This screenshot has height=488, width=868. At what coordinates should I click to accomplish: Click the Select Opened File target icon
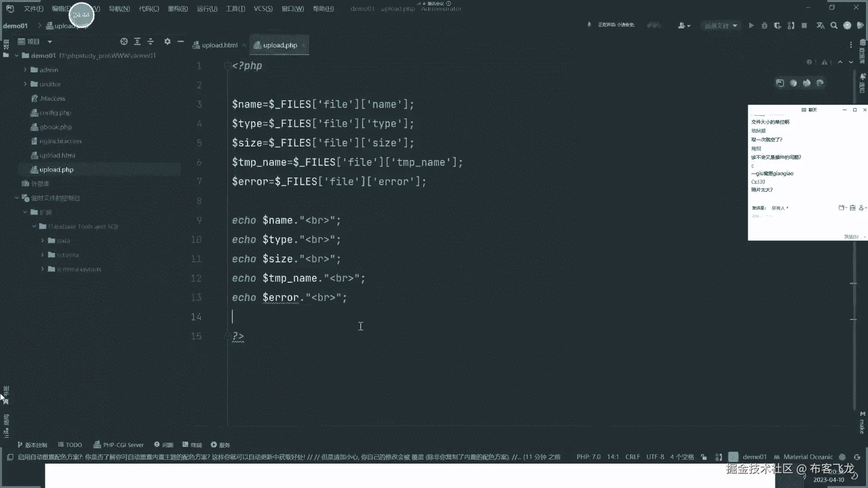124,42
